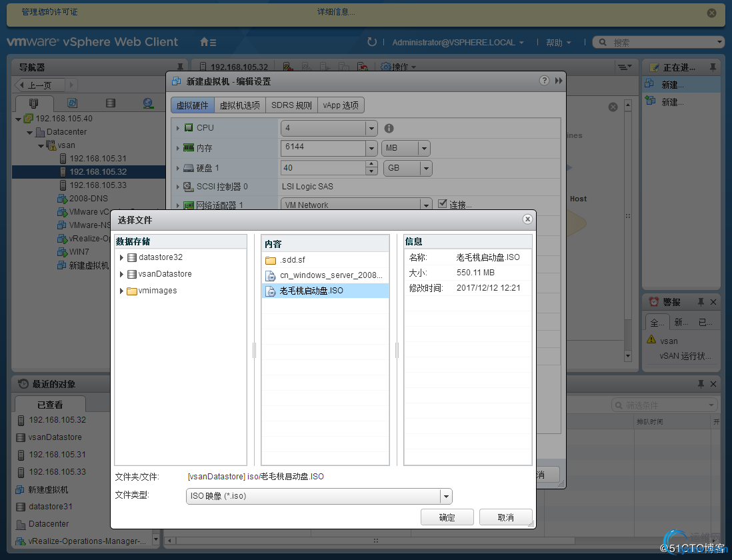Image resolution: width=732 pixels, height=560 pixels.
Task: Open the 详细信息... link in the banner
Action: (336, 12)
